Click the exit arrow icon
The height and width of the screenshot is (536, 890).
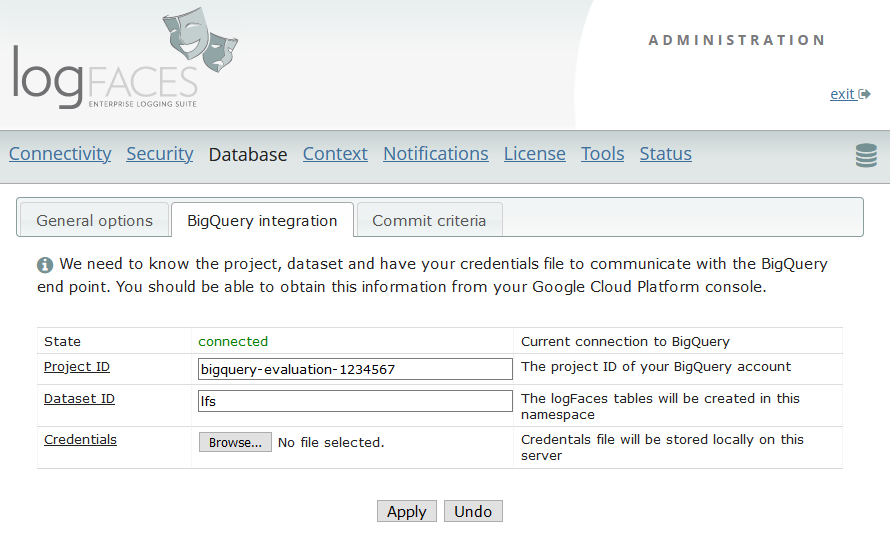(865, 94)
